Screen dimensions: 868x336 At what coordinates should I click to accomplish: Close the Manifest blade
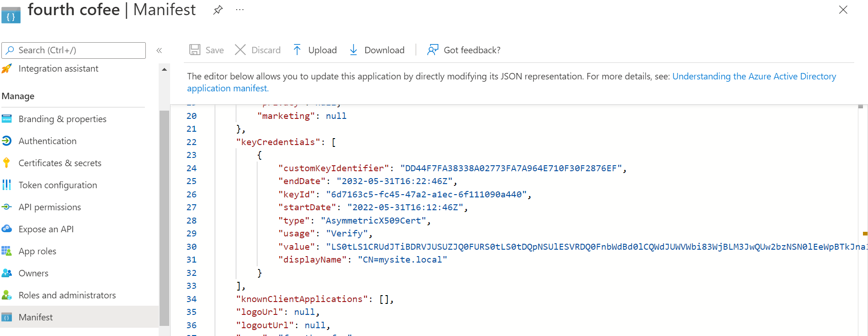(843, 10)
